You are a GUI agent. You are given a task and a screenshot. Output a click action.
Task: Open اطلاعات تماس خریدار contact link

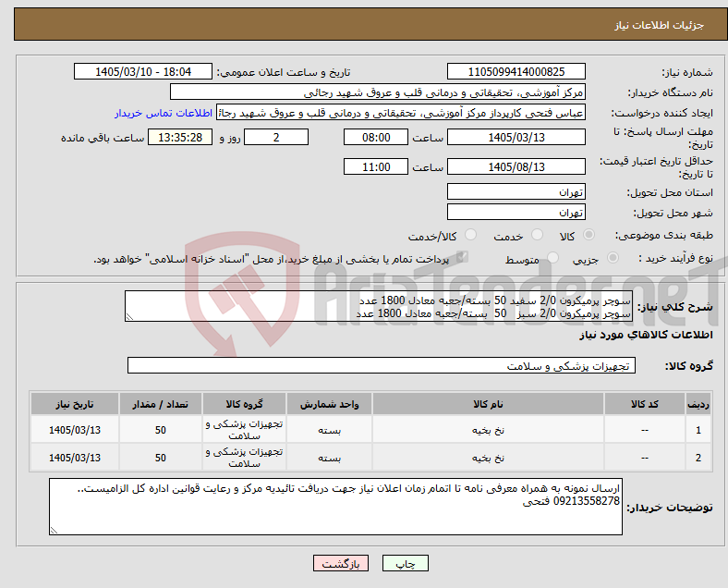click(x=164, y=113)
